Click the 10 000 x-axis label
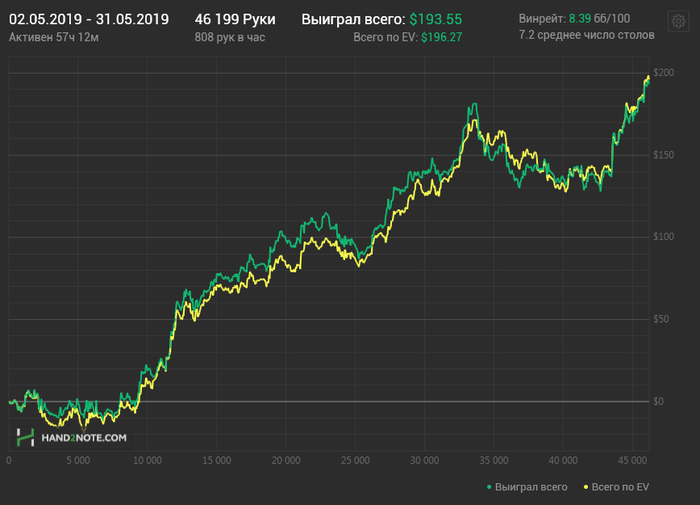This screenshot has width=700, height=505. [x=147, y=460]
